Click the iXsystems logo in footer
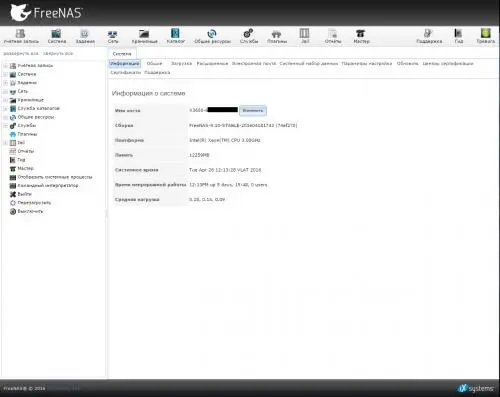This screenshot has height=397, width=500. tap(475, 388)
